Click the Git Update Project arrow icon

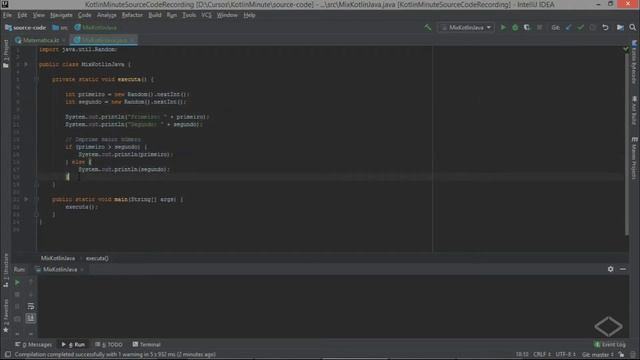568,27
